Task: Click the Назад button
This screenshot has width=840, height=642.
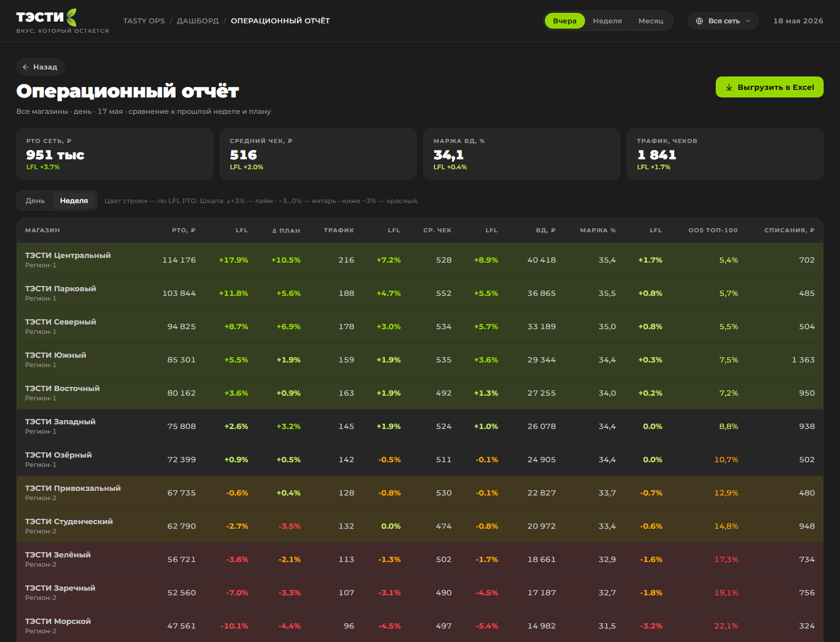Action: point(40,67)
